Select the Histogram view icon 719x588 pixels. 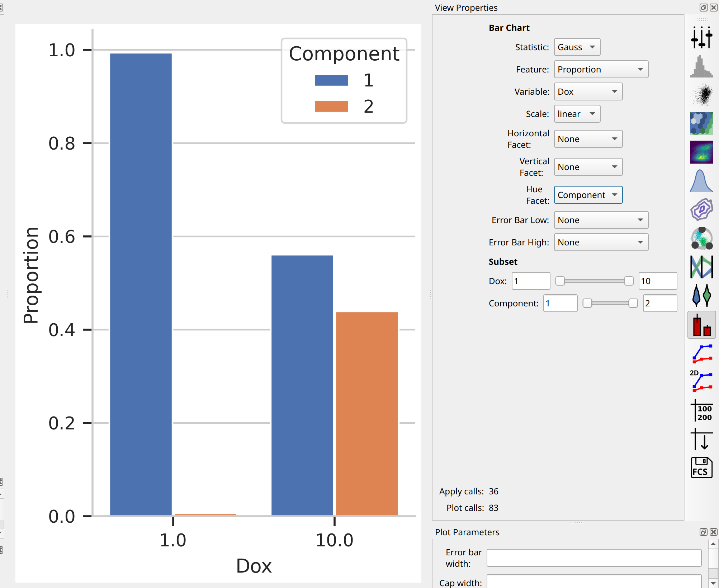coord(701,66)
